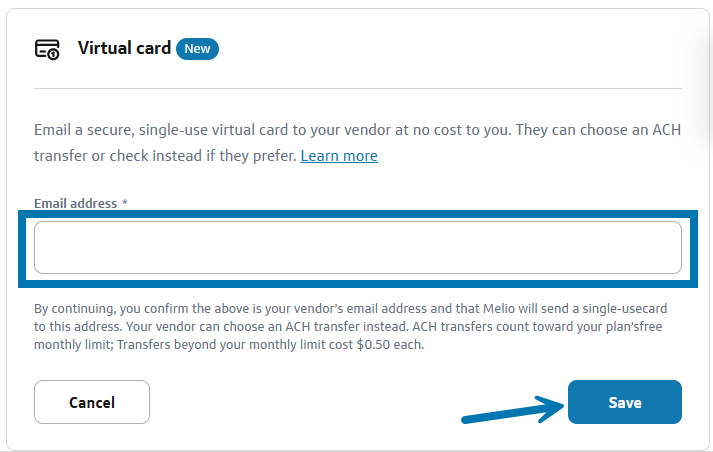This screenshot has width=713, height=452.
Task: Click the required asterisk beside Email address
Action: [125, 203]
